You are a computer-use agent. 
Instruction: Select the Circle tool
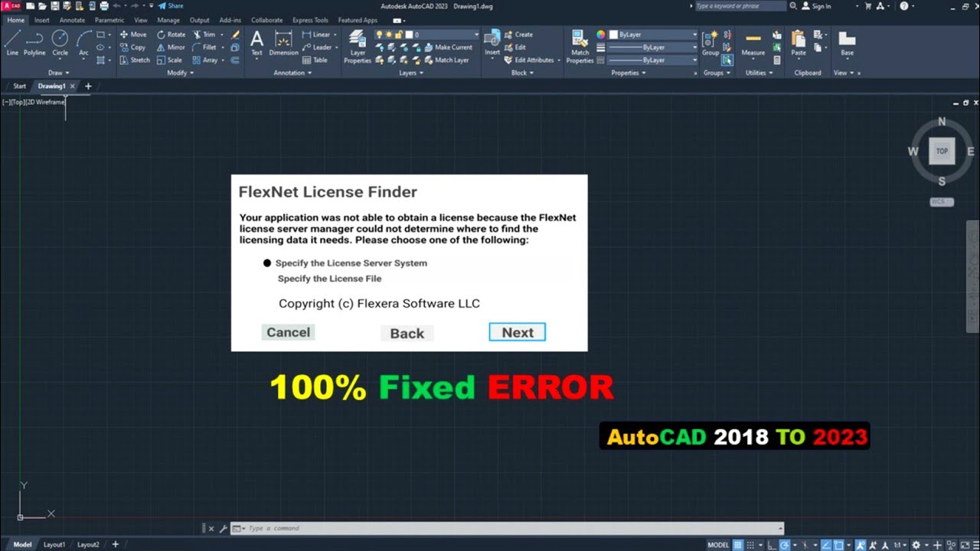point(60,43)
